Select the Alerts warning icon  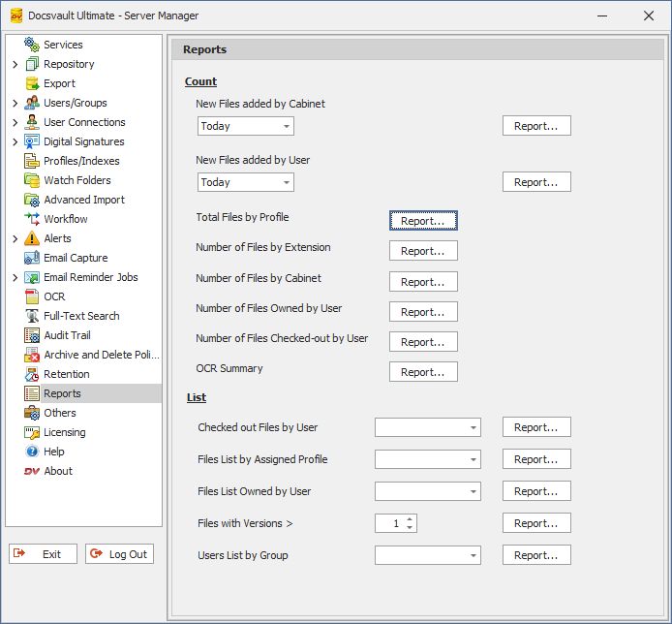coord(32,238)
